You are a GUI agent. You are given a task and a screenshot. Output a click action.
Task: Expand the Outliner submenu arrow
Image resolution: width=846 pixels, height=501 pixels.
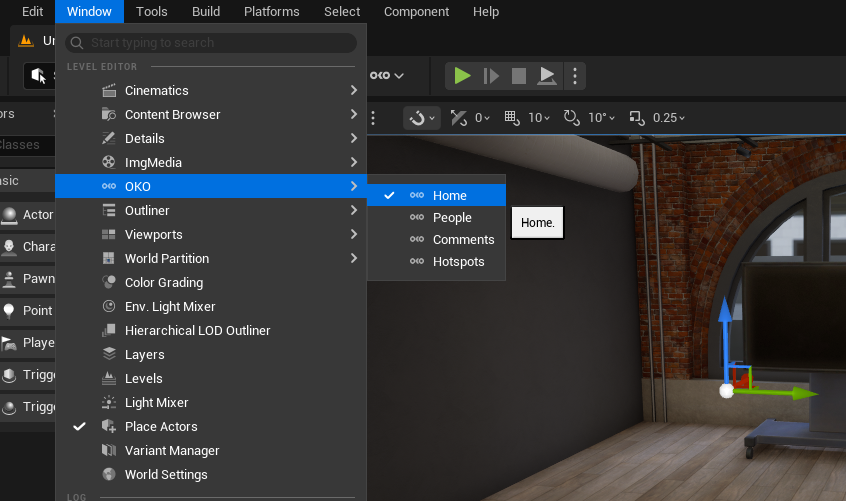(x=354, y=210)
